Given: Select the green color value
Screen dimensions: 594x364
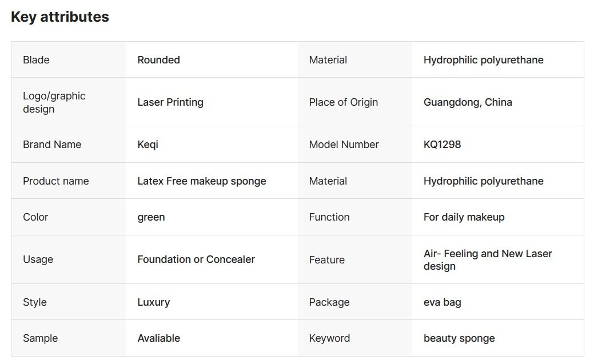Looking at the screenshot, I should (151, 217).
